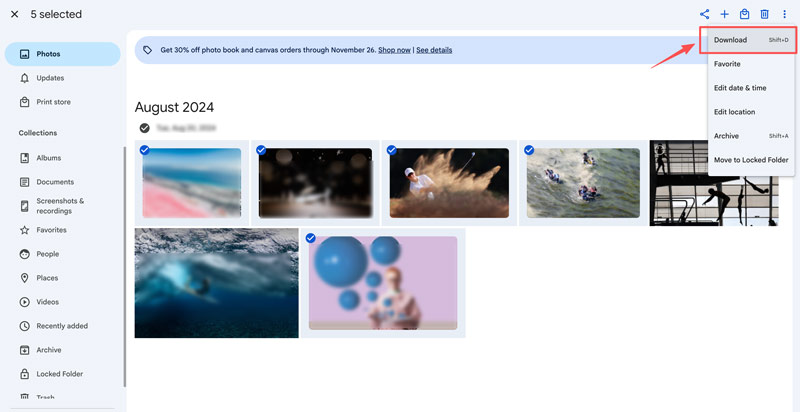Click the Updates bell icon
Image resolution: width=800 pixels, height=412 pixels.
[24, 78]
